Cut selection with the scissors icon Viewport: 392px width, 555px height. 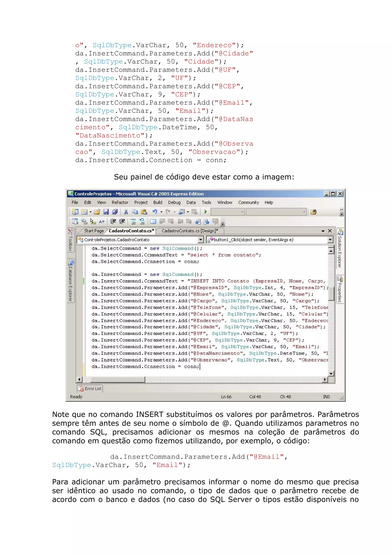coord(126,212)
